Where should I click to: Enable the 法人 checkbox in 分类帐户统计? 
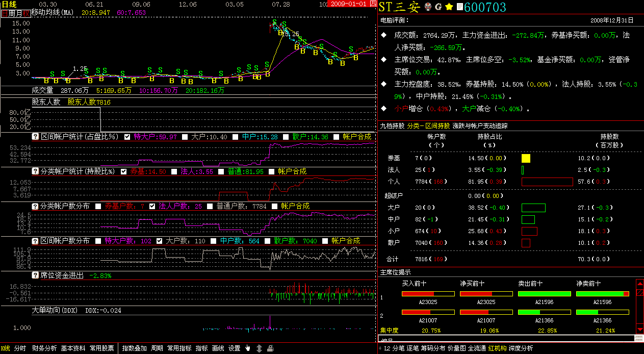174,171
